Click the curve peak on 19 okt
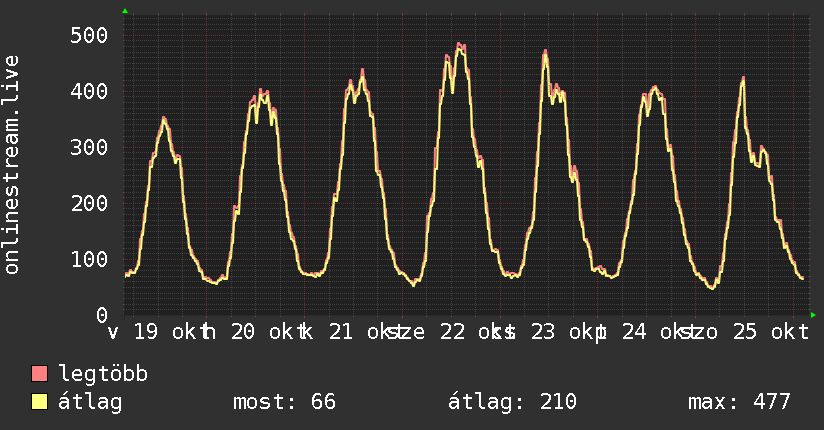824x430 pixels. [x=164, y=119]
